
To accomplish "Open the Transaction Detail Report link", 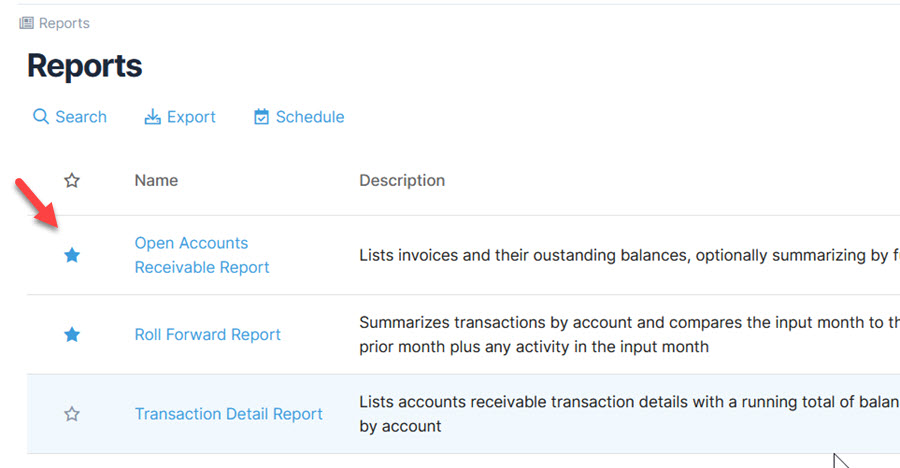I will 228,414.
